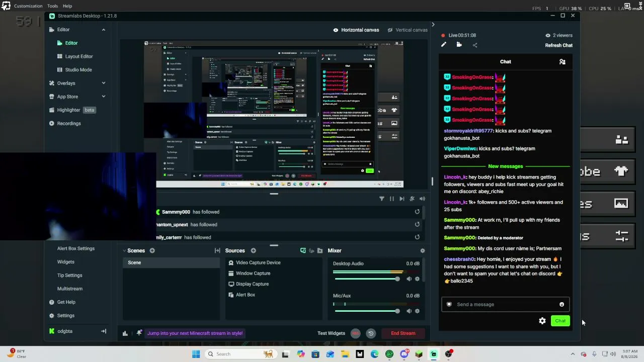Pause the recent events alert queue
The width and height of the screenshot is (644, 362).
coord(391,199)
